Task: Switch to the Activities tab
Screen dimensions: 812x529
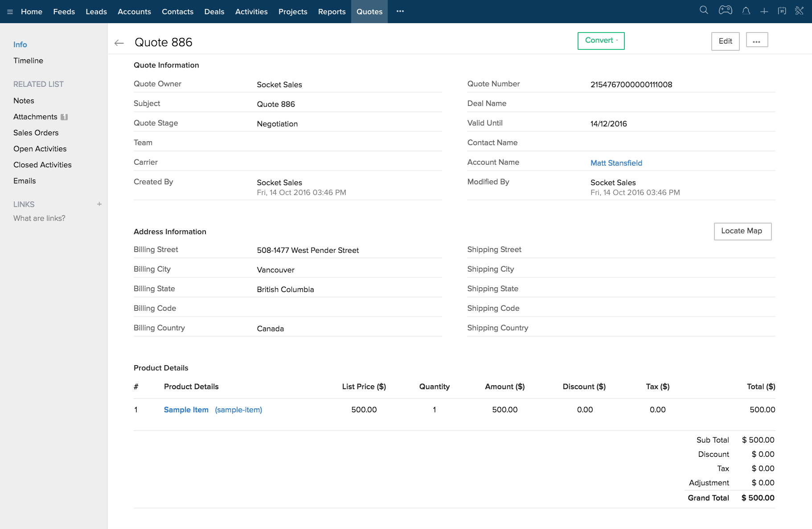Action: click(x=251, y=12)
